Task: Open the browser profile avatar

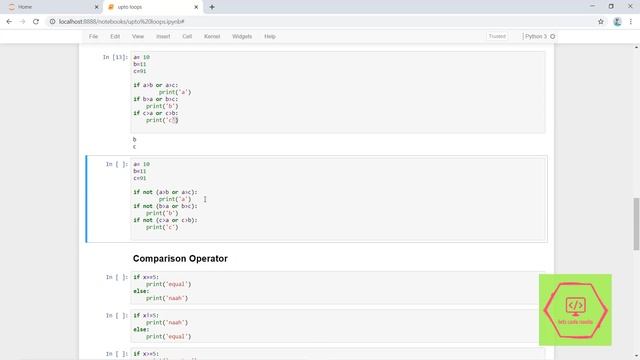Action: 617,22
